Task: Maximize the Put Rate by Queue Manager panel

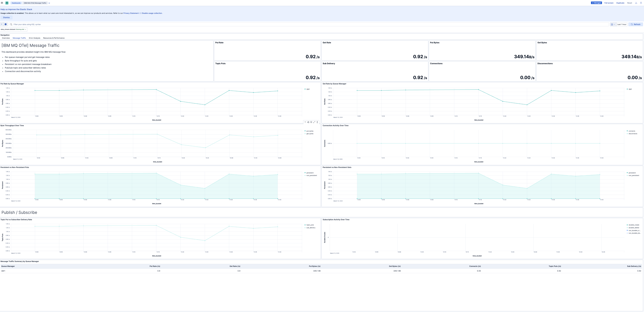Action: pos(314,122)
